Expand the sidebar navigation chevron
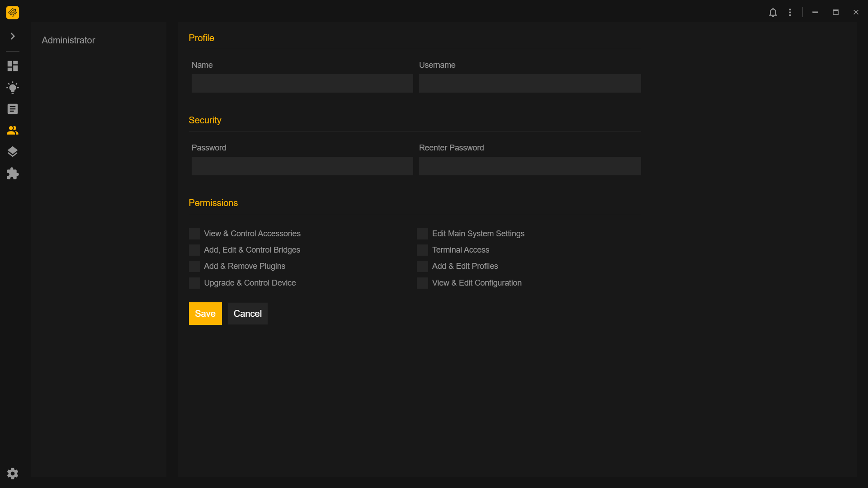 (13, 36)
